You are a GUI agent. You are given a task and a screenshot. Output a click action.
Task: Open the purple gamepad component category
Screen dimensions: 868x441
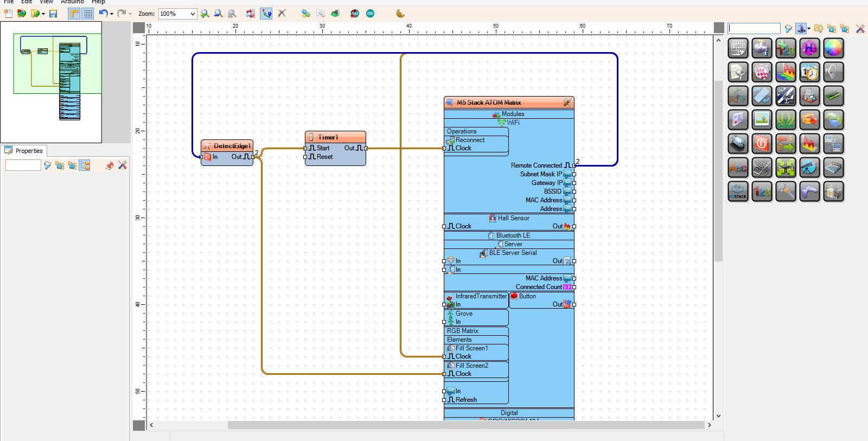point(809,191)
